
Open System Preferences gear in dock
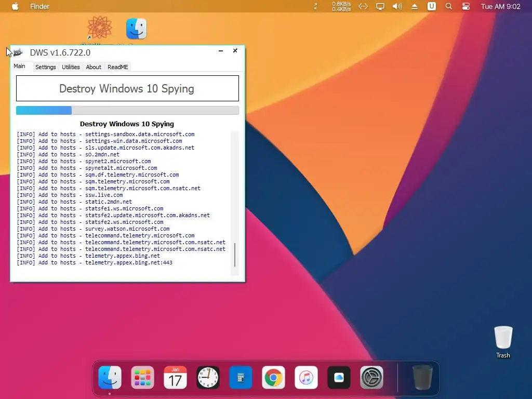point(371,377)
